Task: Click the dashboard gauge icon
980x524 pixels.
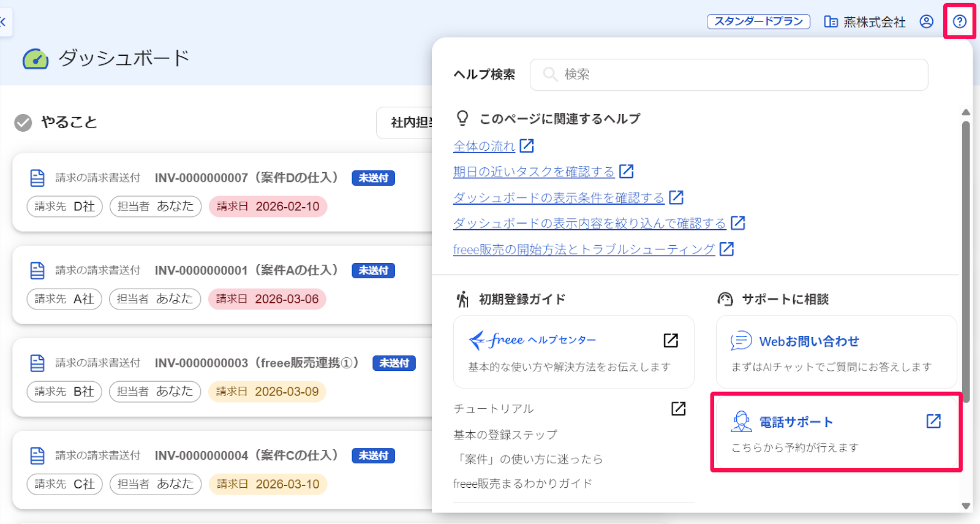Action: pyautogui.click(x=36, y=59)
